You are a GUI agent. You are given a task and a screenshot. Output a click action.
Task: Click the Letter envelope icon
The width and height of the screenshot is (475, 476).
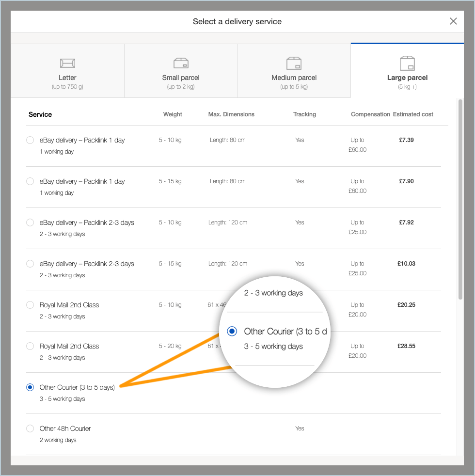coord(67,63)
